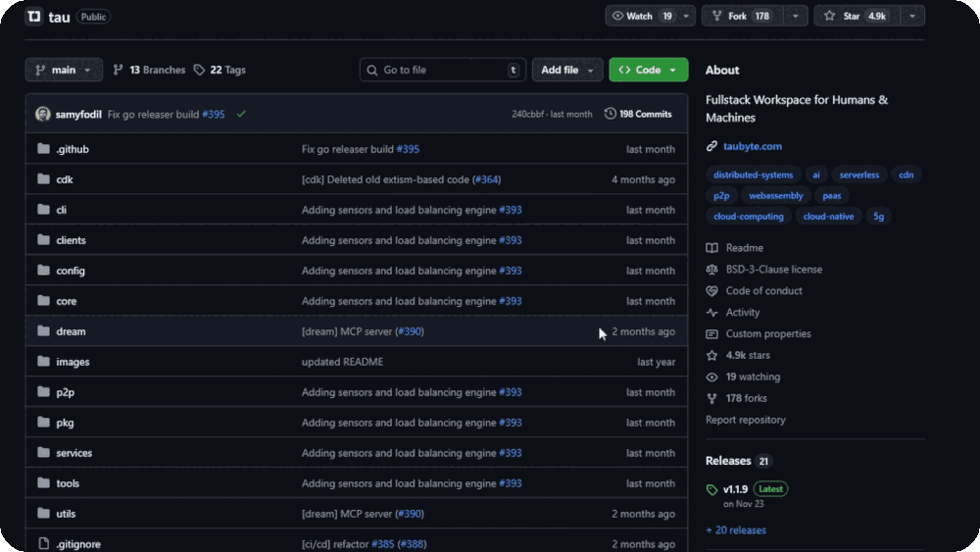The image size is (980, 552).
Task: Open the Fork dropdown arrow
Action: [795, 16]
